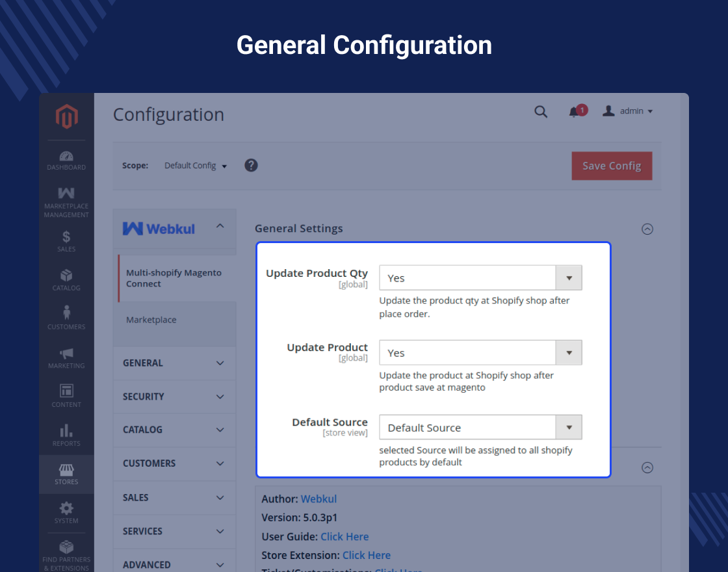728x572 pixels.
Task: Click the Save Config button
Action: coord(612,166)
